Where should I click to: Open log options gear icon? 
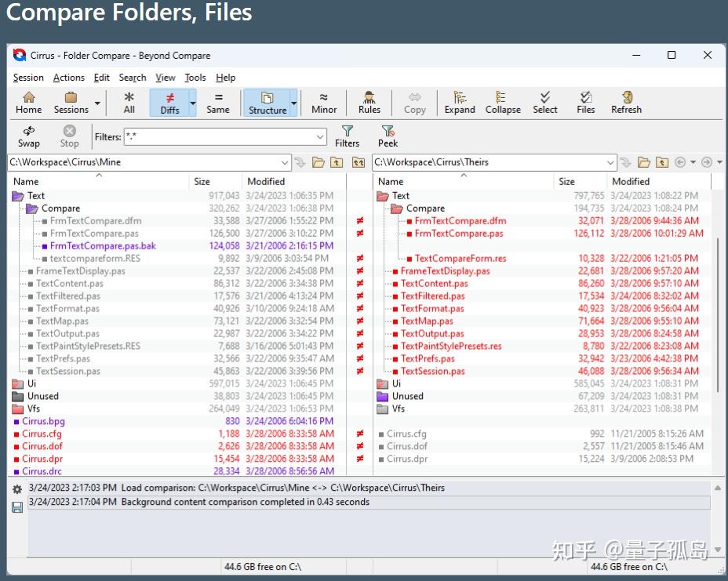17,489
